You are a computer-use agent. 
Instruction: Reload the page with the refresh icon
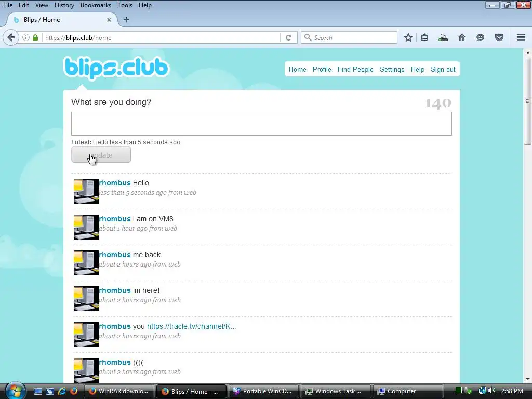point(289,37)
